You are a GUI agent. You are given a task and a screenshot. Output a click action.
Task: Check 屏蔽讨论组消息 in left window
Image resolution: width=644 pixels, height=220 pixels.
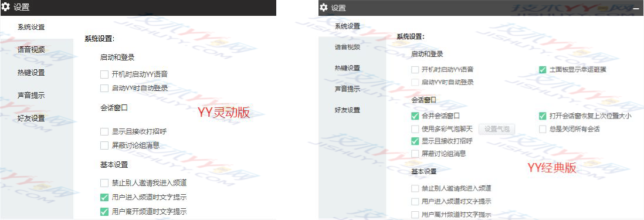tap(104, 145)
